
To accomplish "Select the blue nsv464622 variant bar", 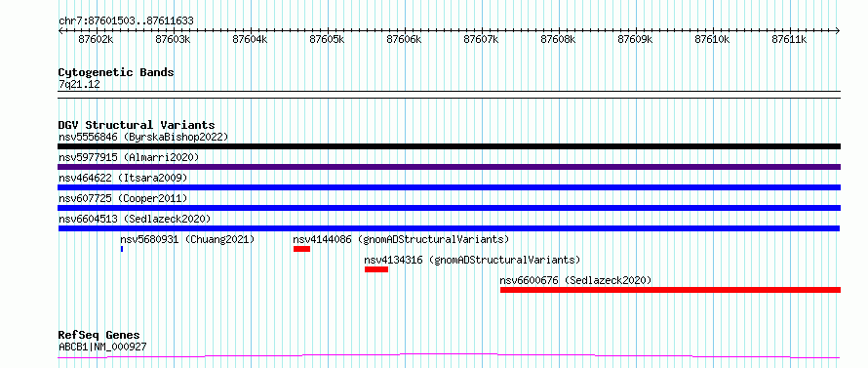I will point(449,187).
